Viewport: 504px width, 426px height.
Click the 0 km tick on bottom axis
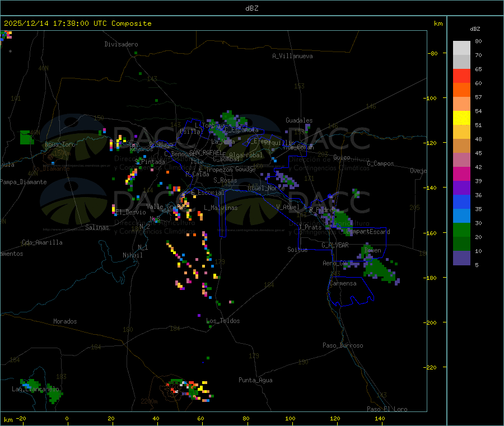pyautogui.click(x=67, y=418)
